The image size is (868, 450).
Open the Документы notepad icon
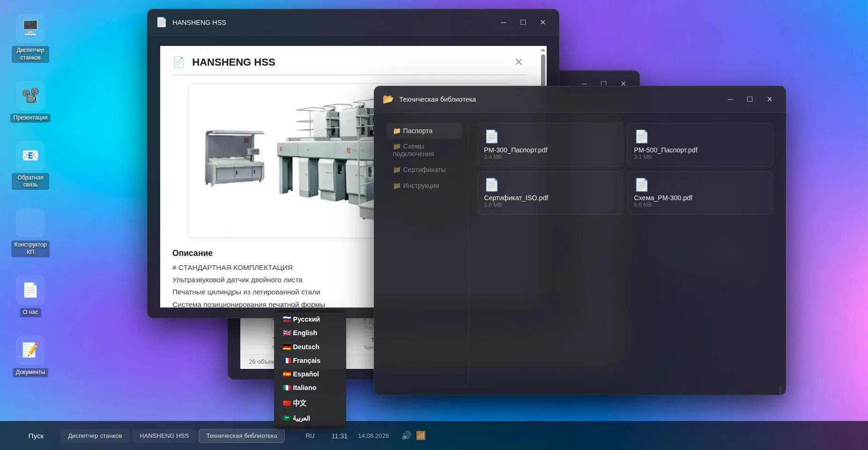(30, 356)
